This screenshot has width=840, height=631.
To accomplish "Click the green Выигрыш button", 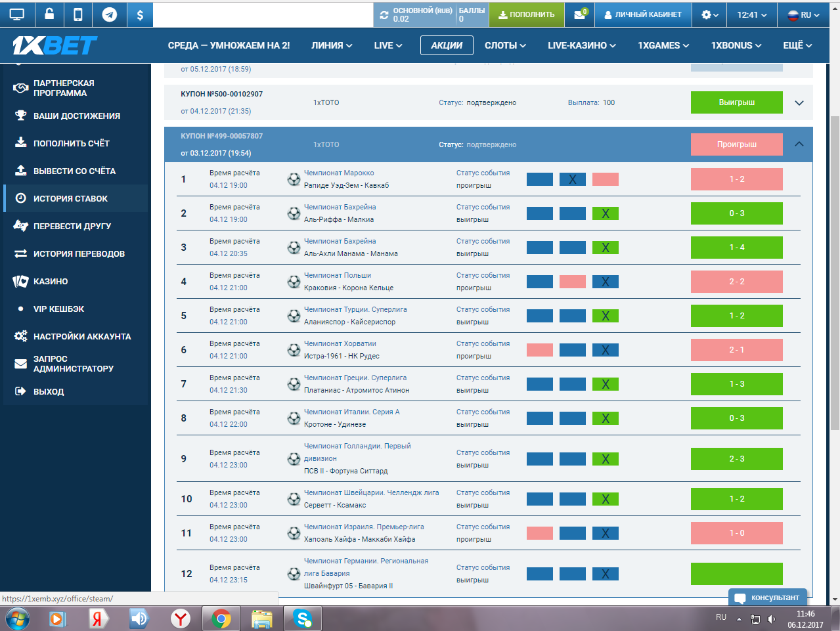I will (736, 102).
